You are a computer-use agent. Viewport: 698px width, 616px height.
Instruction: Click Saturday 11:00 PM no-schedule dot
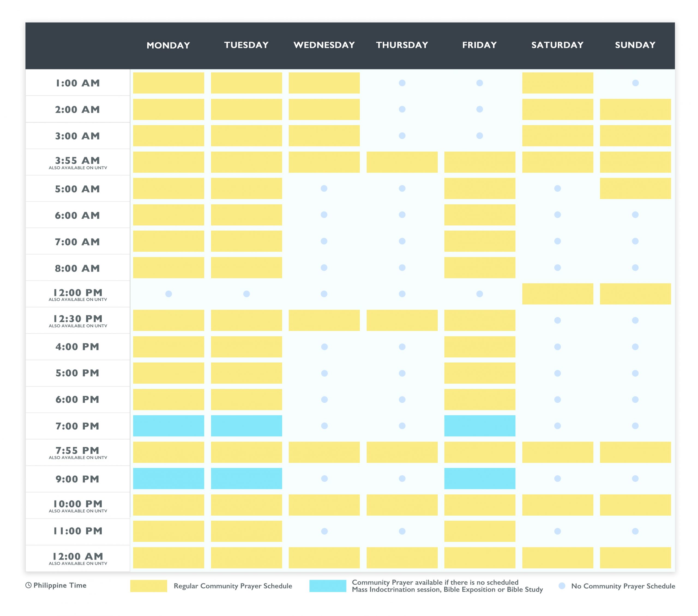557,531
